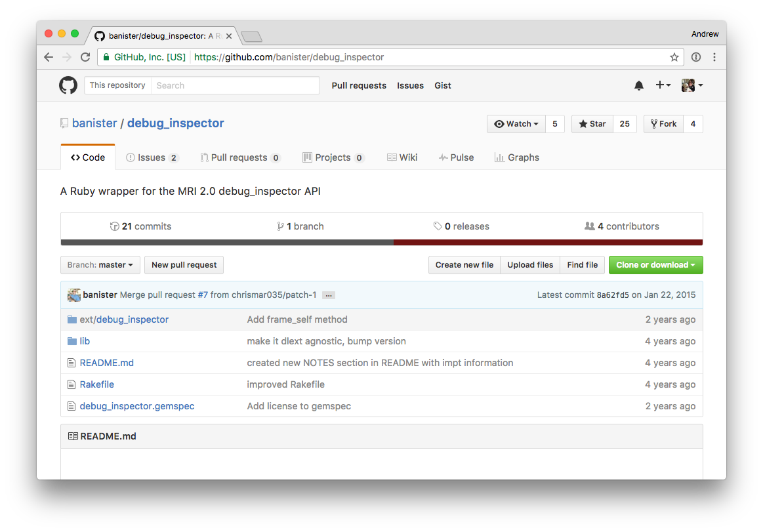
Task: Open Rakefile
Action: [x=97, y=384]
